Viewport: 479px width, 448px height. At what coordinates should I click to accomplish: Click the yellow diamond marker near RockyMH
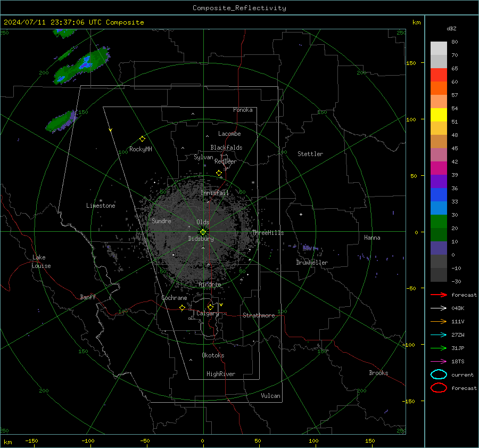[142, 139]
